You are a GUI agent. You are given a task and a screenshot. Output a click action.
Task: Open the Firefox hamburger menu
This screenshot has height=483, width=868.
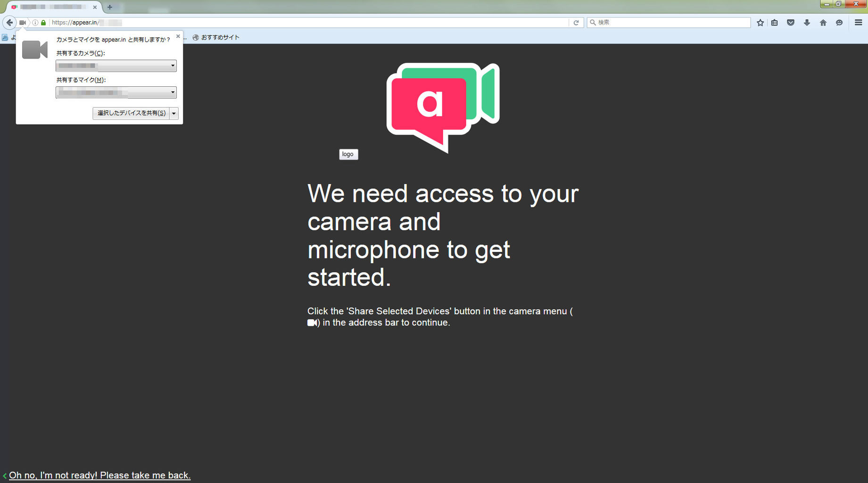coord(858,23)
